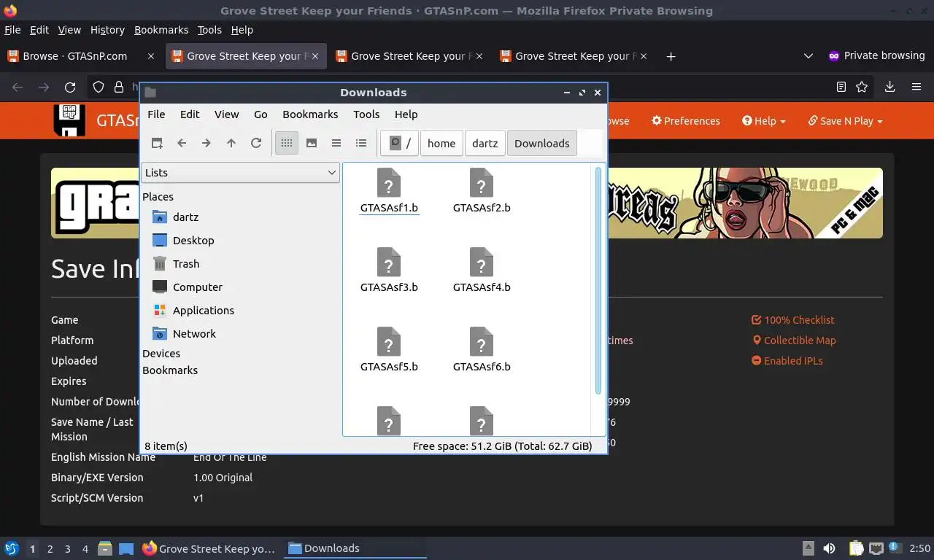Bookmark this page with star icon
This screenshot has width=934, height=560.
click(862, 87)
